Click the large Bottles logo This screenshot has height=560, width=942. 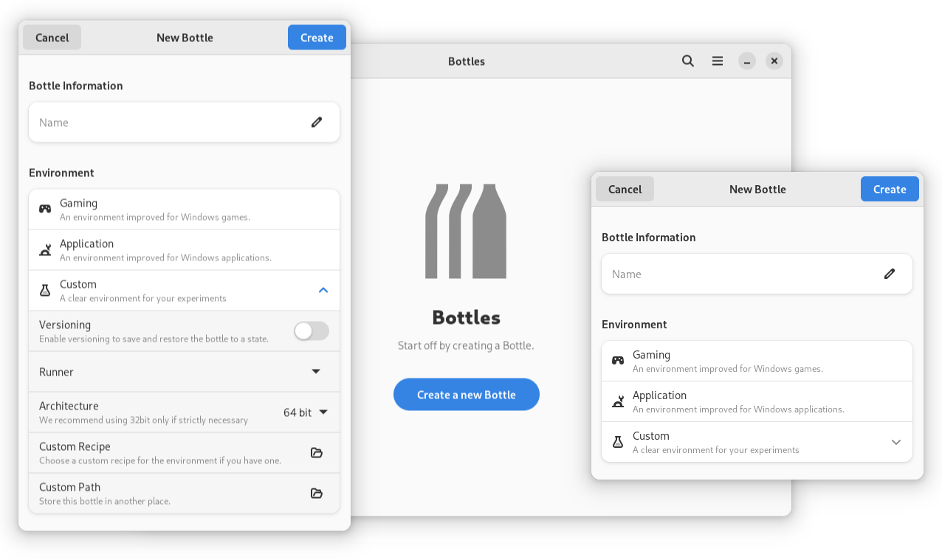(x=466, y=231)
